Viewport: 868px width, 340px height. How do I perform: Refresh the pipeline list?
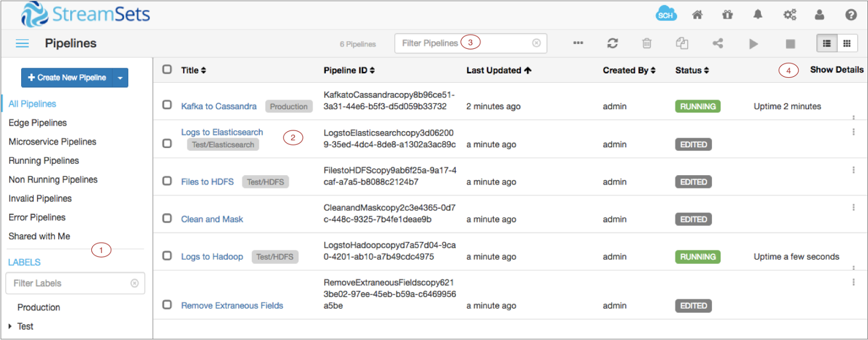coord(613,43)
